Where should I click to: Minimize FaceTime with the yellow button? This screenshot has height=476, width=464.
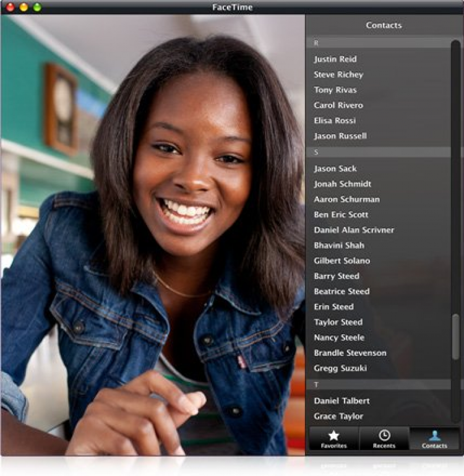pos(24,7)
